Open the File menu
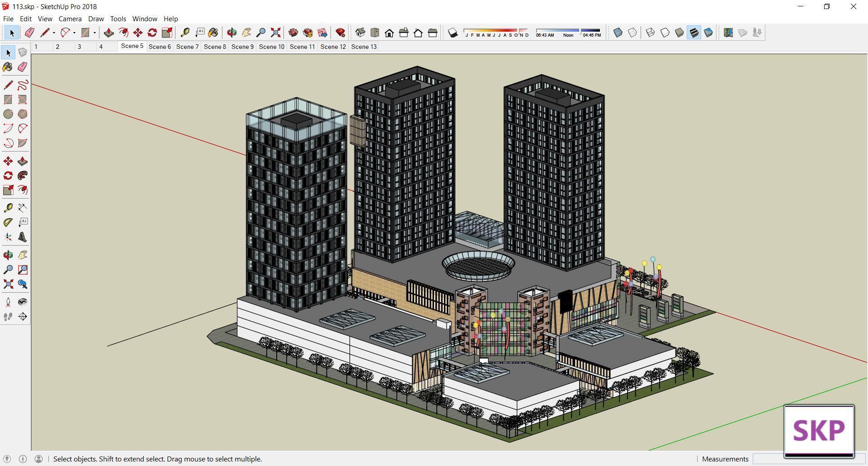The width and height of the screenshot is (868, 466). (x=8, y=19)
